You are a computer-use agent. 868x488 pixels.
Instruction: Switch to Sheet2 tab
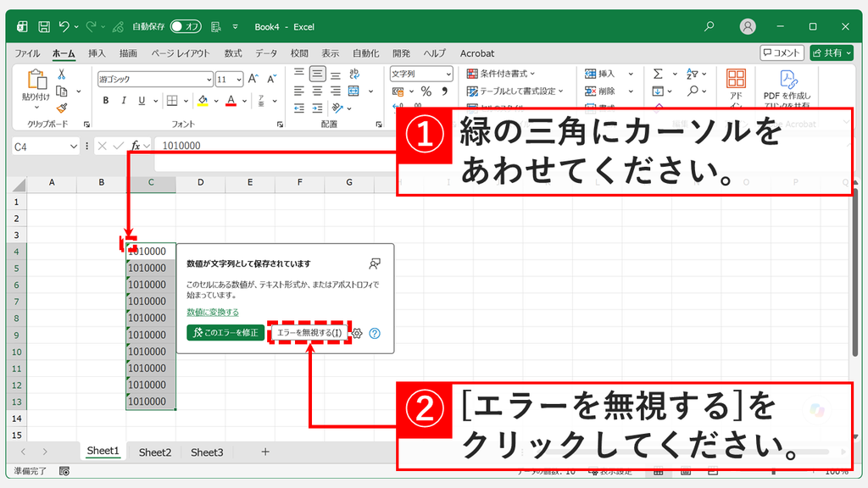pyautogui.click(x=155, y=452)
